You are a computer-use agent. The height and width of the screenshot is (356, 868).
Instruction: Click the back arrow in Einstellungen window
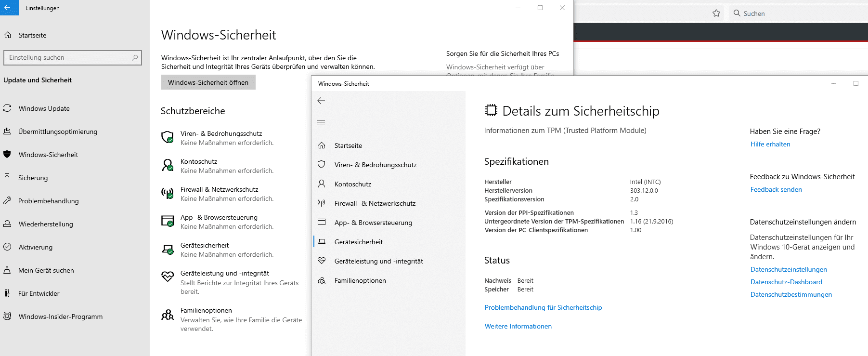pyautogui.click(x=8, y=8)
